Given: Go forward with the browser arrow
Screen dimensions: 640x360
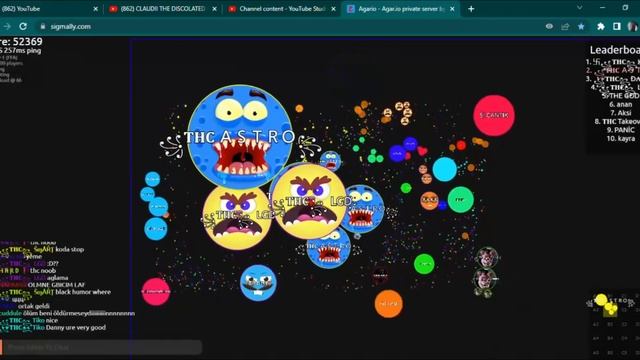Looking at the screenshot, I should [7, 27].
